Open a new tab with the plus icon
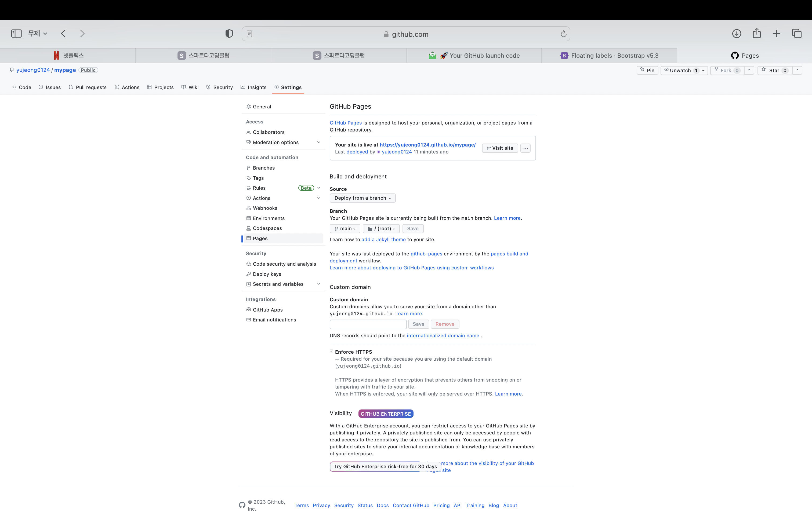Image resolution: width=812 pixels, height=527 pixels. point(776,33)
